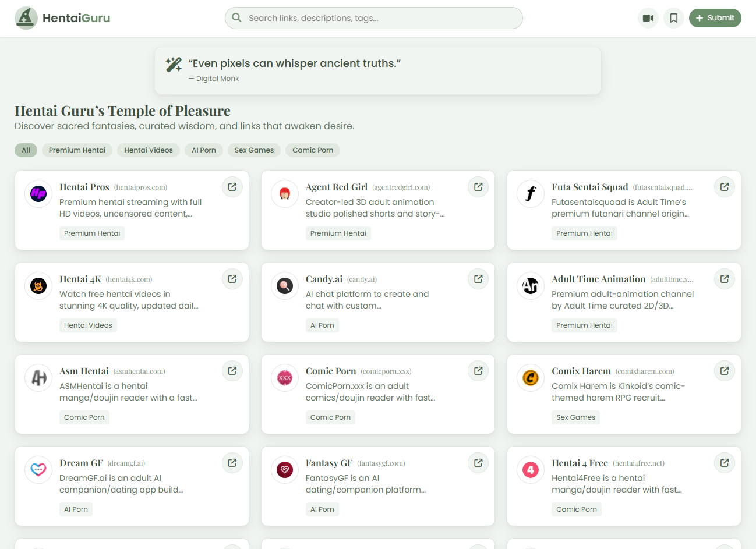Image resolution: width=756 pixels, height=549 pixels.
Task: Open external link for Dream GF card
Action: coord(232,463)
